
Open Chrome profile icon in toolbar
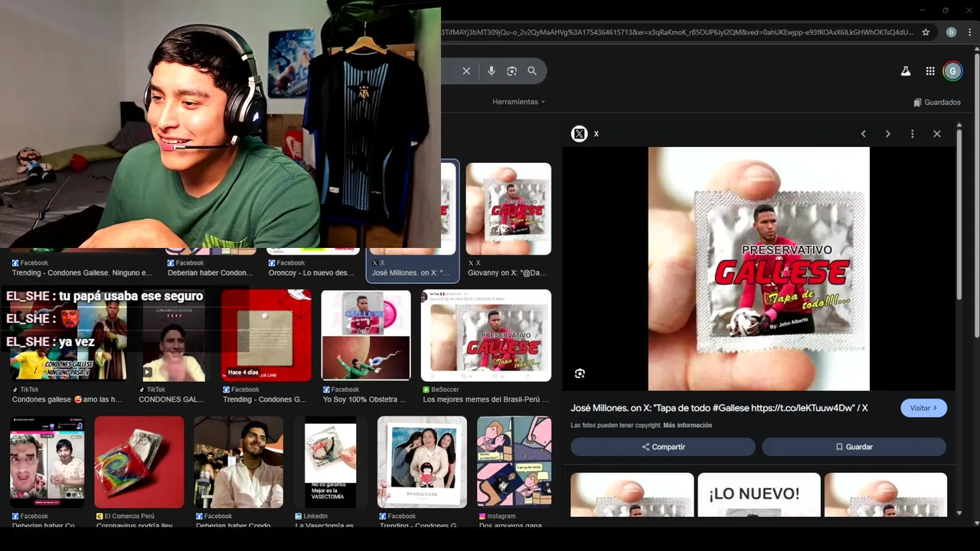click(x=951, y=32)
